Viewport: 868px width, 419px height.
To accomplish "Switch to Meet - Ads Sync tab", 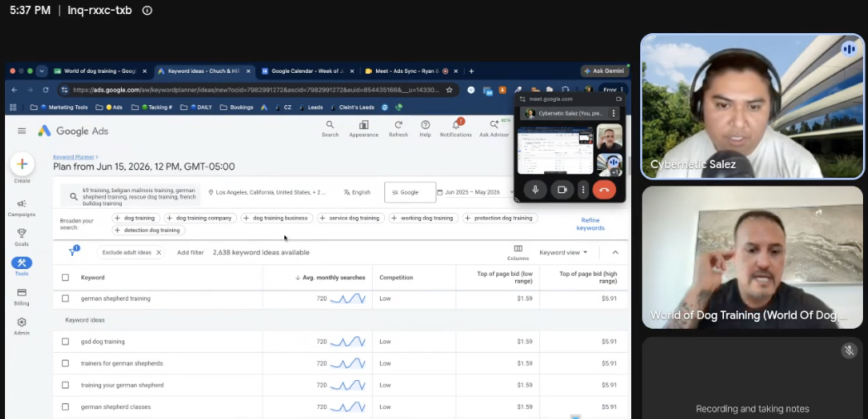I will point(412,71).
